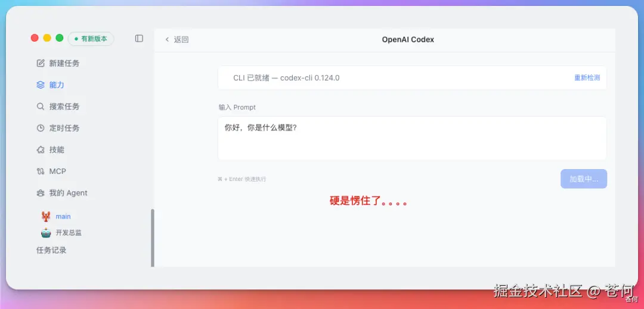This screenshot has width=644, height=309.
Task: Toggle the sidebar panel icon
Action: click(x=139, y=38)
